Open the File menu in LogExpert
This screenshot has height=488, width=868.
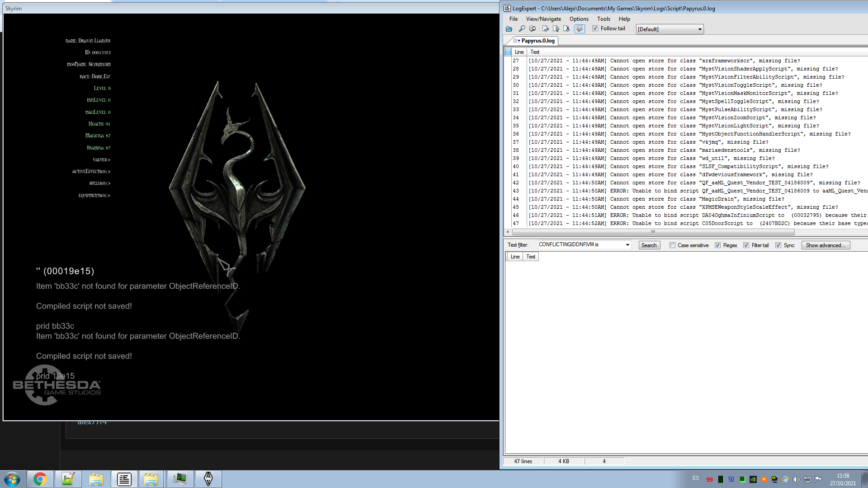point(514,19)
